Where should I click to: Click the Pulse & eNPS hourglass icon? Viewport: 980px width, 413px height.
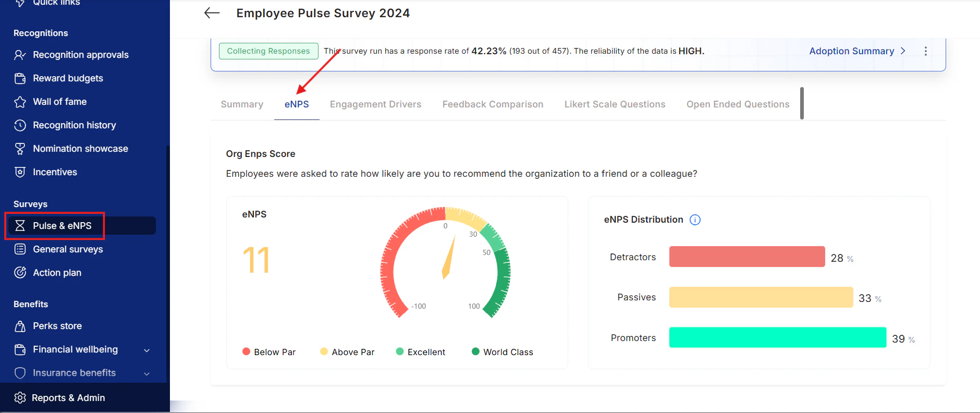20,226
